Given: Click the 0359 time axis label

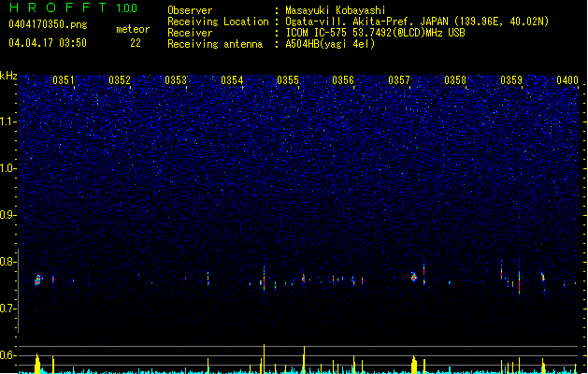Looking at the screenshot, I should pos(511,80).
